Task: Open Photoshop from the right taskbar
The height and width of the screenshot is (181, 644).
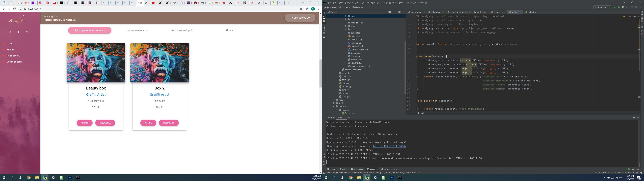Action: pos(392,178)
